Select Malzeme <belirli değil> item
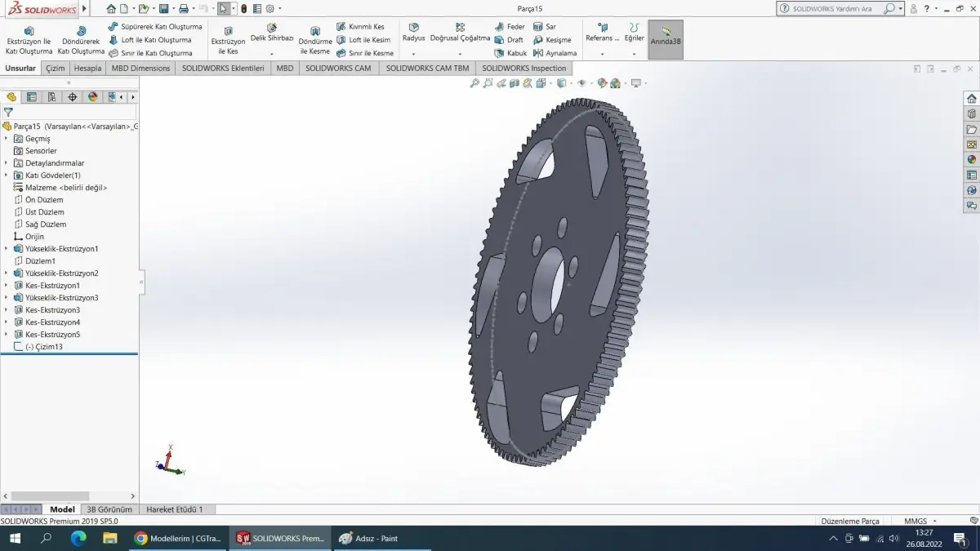This screenshot has height=551, width=980. [x=60, y=188]
